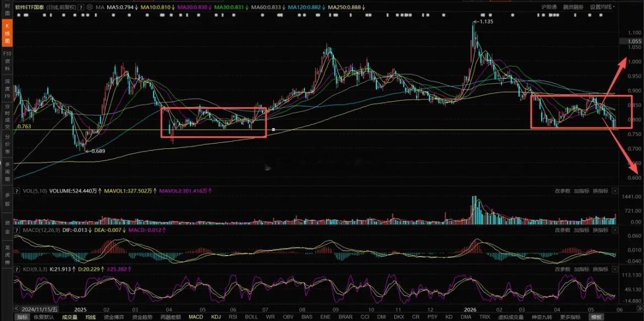Close the VOL indicator panel with its X
The image size is (644, 321).
(x=615, y=191)
